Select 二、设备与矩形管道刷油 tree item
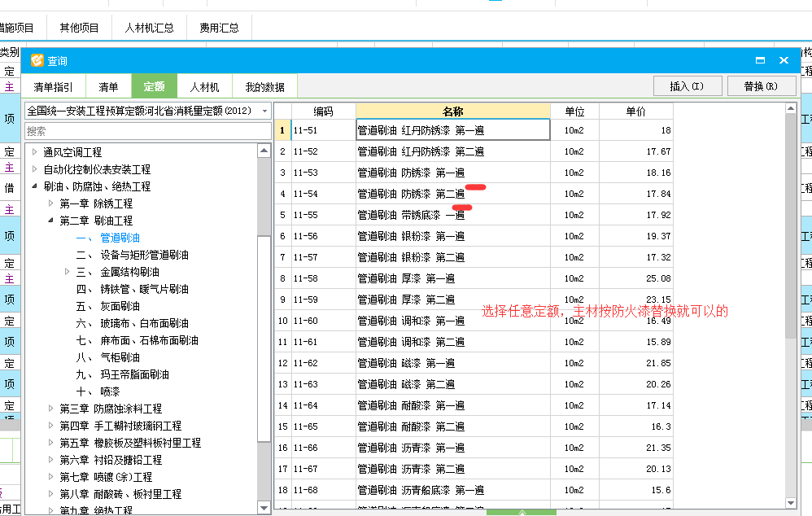Image resolution: width=812 pixels, height=516 pixels. (x=133, y=255)
